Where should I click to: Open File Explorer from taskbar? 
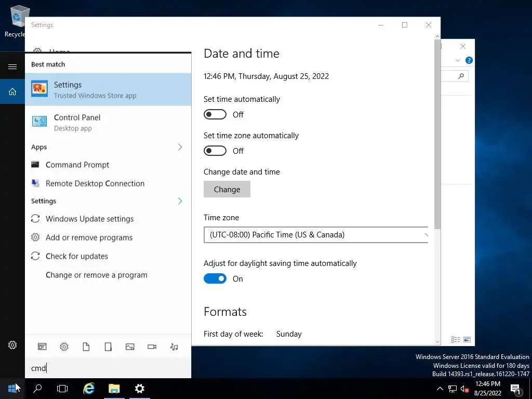(x=114, y=389)
